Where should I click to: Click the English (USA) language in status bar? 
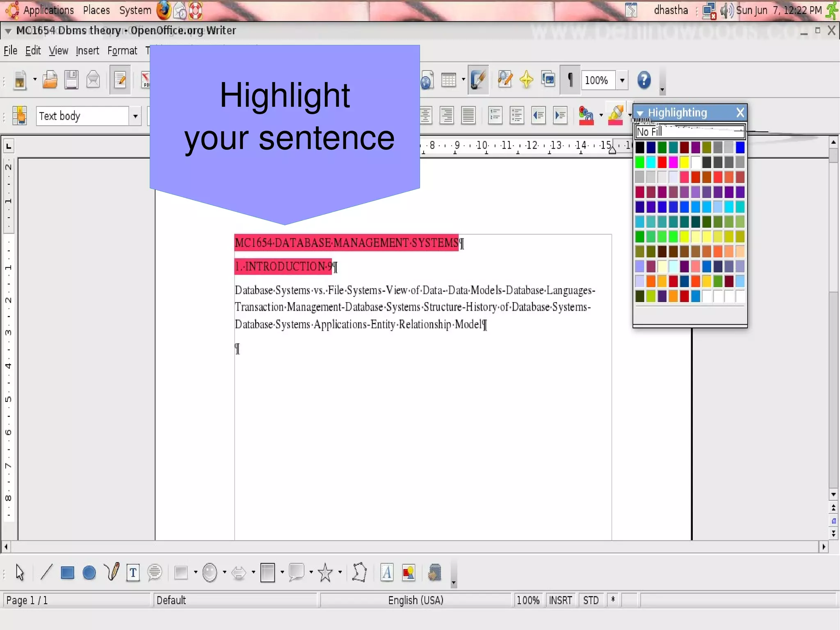(x=416, y=600)
